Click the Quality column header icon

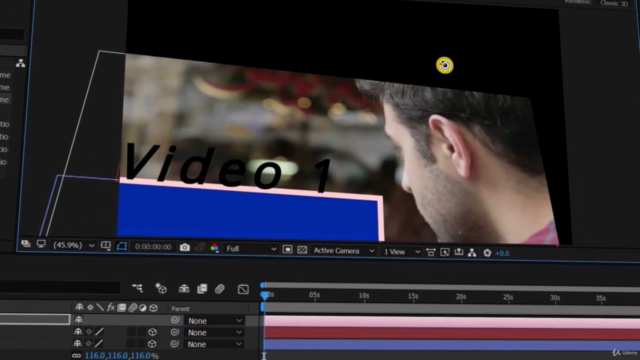[x=100, y=307]
